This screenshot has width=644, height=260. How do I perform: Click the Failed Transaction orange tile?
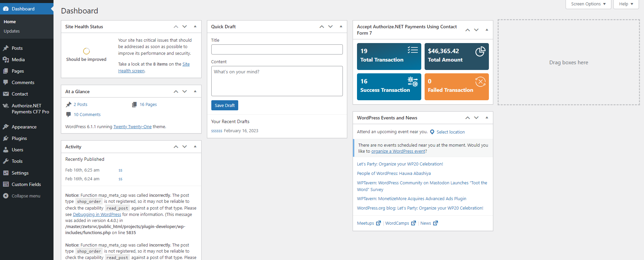coord(456,87)
